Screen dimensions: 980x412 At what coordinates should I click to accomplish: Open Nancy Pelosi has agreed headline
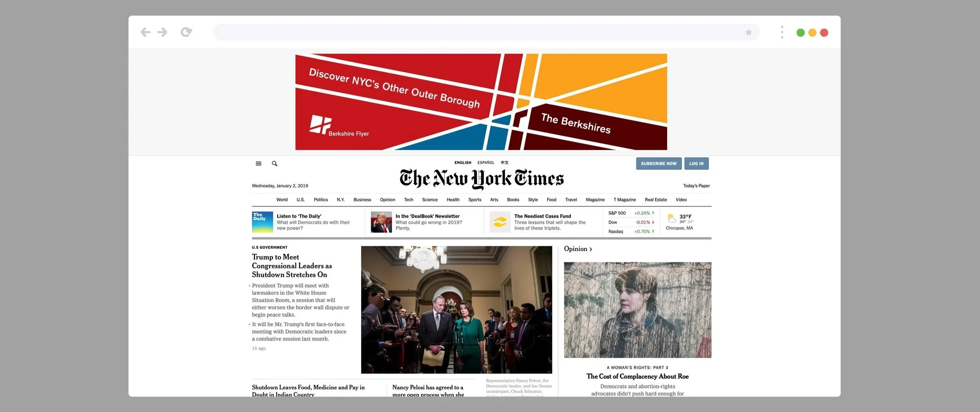(x=428, y=391)
